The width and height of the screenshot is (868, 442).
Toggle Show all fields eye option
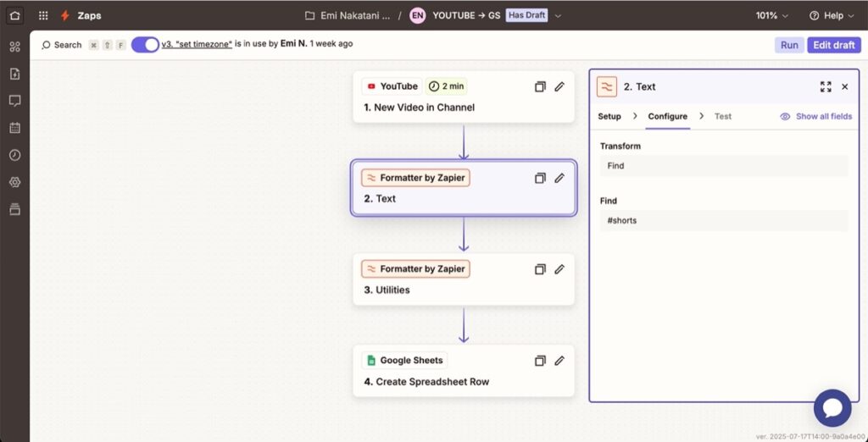(x=816, y=116)
